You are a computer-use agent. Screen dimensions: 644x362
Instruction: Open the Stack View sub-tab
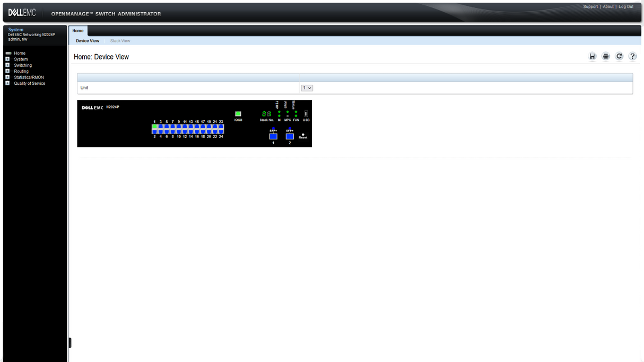pyautogui.click(x=120, y=41)
